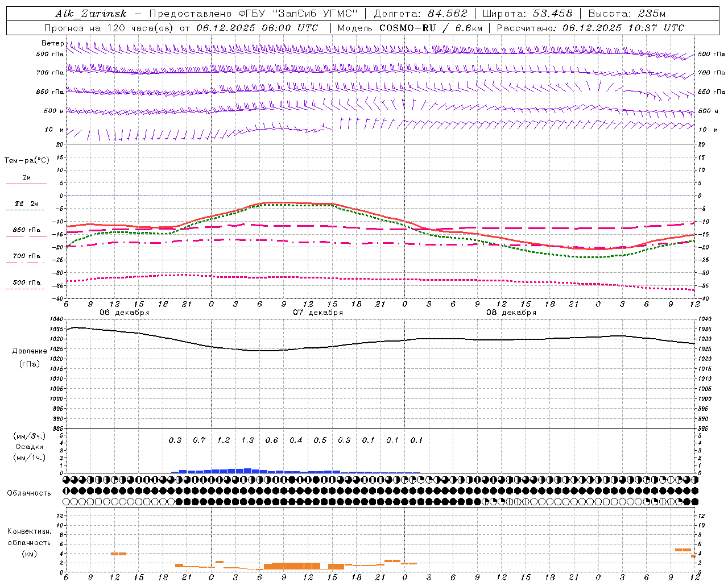Click the Ветер panel label

tap(53, 43)
